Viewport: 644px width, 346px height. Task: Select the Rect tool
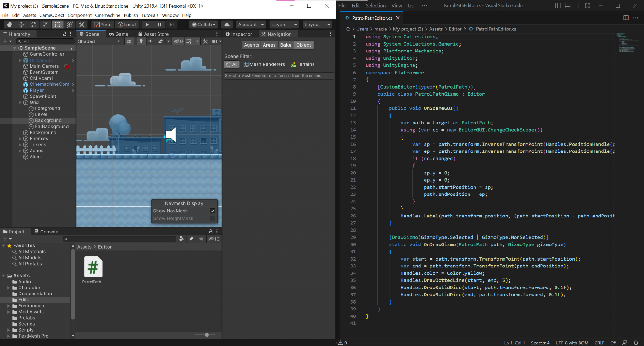(57, 24)
